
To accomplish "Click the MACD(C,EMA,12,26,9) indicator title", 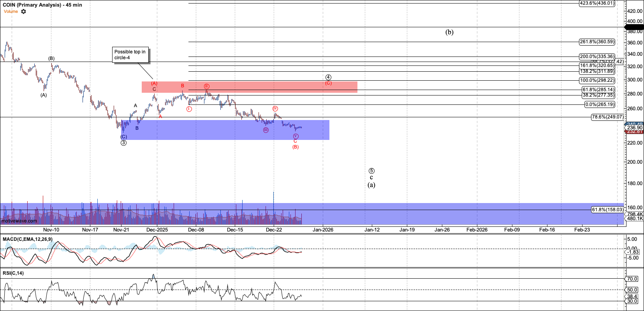I will click(27, 239).
